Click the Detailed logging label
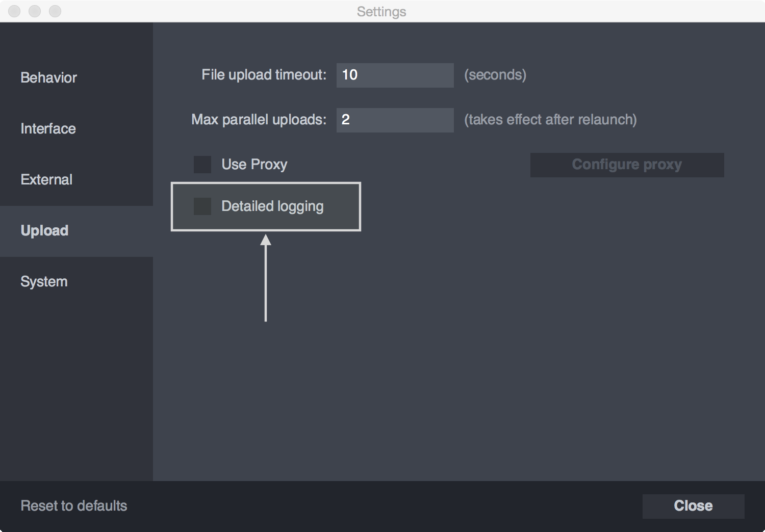 (x=272, y=206)
